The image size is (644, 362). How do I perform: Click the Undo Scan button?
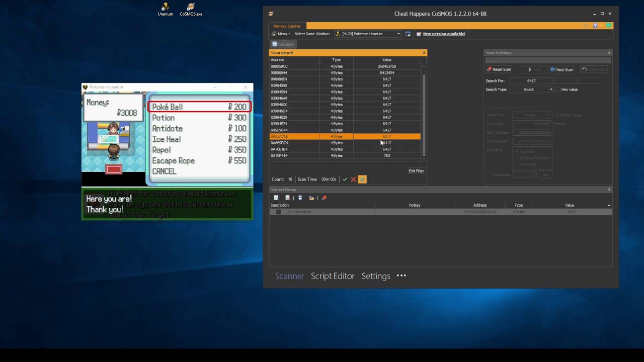point(593,69)
